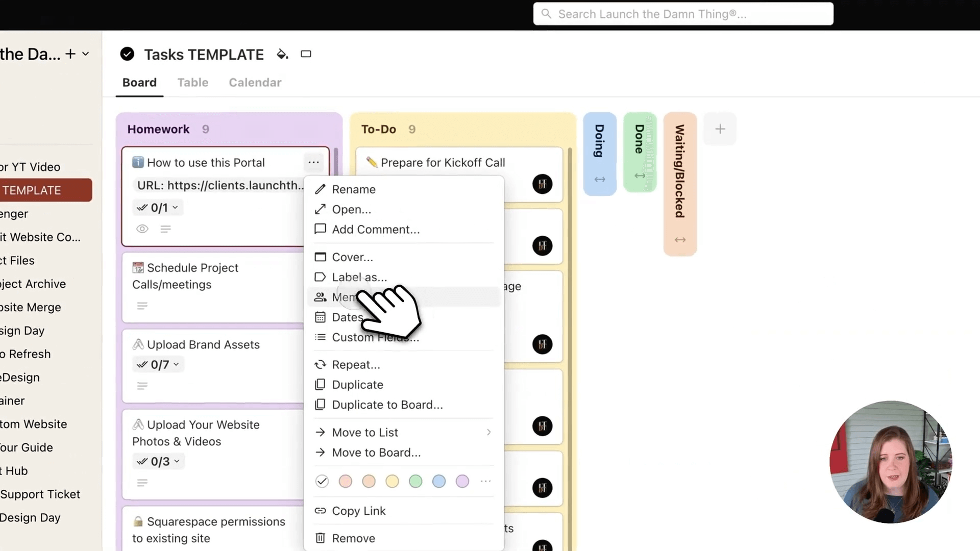Click the paint bucket icon beside Tasks TEMPLATE
The height and width of the screenshot is (551, 980).
[x=282, y=54]
